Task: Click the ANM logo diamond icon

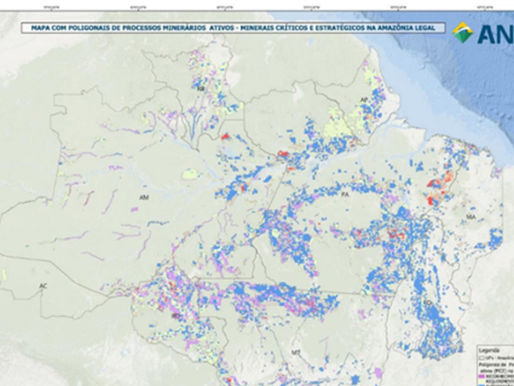Action: click(463, 32)
